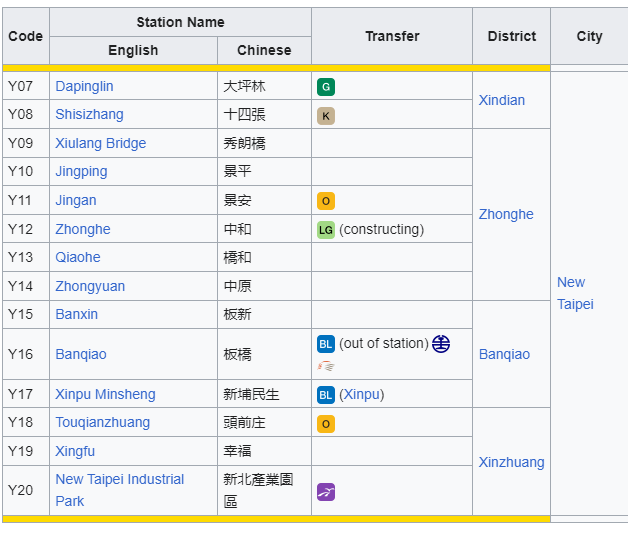
Task: Open the Dapinglin station link
Action: click(84, 87)
